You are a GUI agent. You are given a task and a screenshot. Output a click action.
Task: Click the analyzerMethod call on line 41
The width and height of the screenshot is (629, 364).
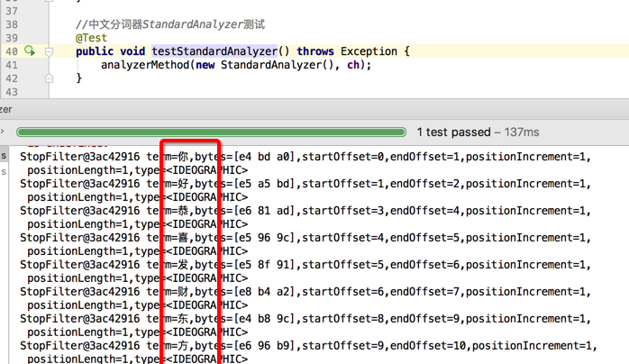[x=145, y=65]
